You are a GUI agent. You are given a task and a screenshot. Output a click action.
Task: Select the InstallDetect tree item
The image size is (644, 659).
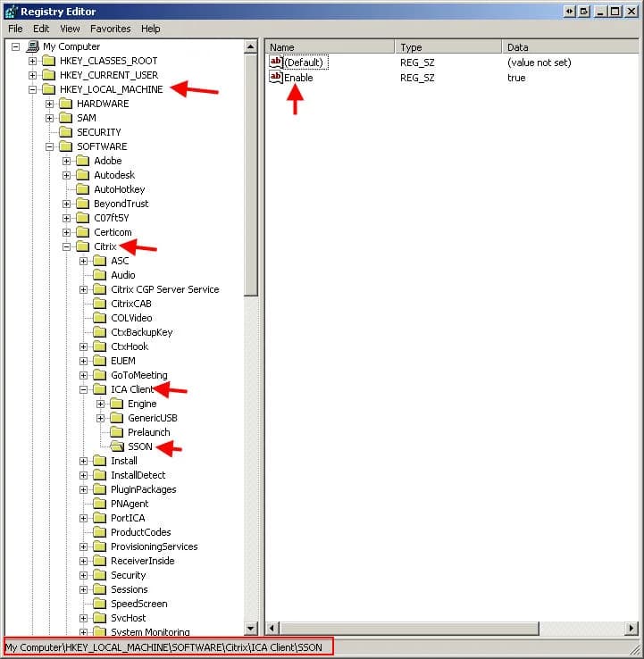coord(138,475)
